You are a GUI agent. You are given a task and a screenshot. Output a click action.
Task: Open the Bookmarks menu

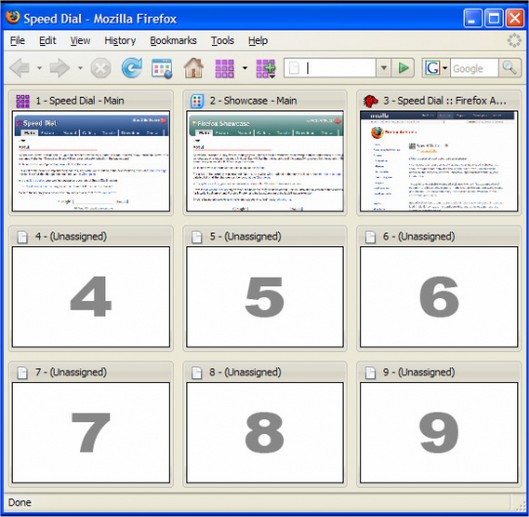173,40
